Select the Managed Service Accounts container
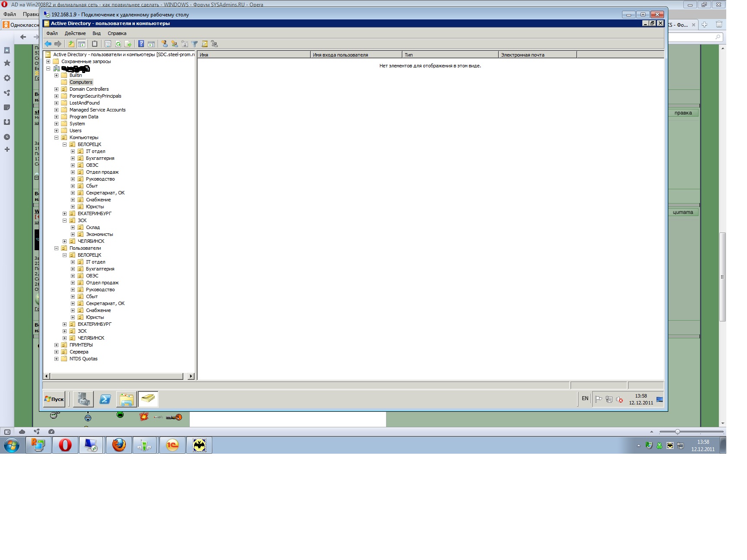 [x=97, y=110]
